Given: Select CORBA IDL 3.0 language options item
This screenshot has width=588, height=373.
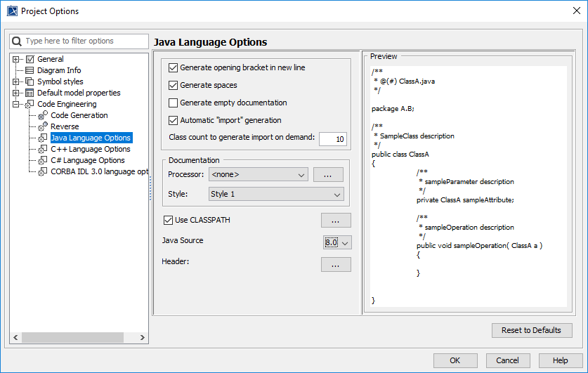Looking at the screenshot, I should click(x=98, y=171).
